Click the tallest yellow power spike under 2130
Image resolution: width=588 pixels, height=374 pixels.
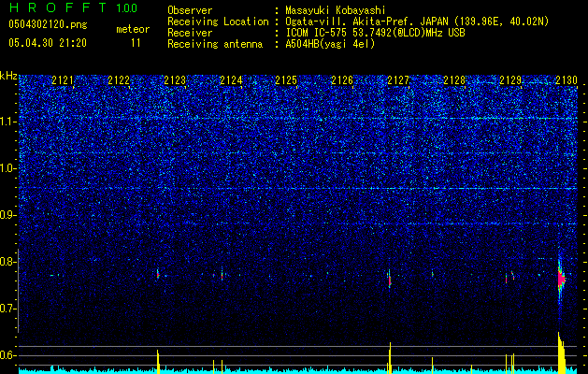pos(562,352)
